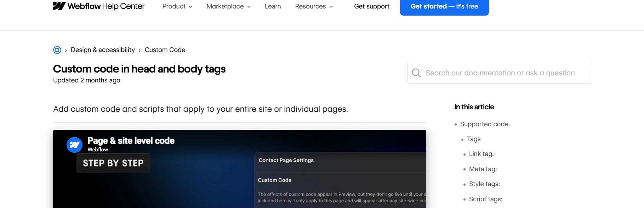Open video title Page & site level code
The width and height of the screenshot is (644, 208).
click(x=131, y=141)
